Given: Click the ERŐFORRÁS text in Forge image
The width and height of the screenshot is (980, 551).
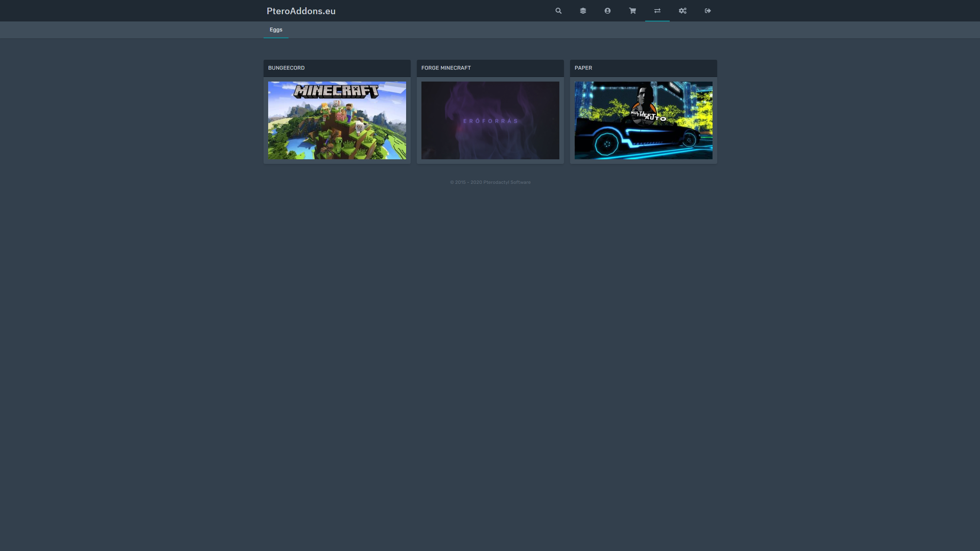Looking at the screenshot, I should coord(490,121).
